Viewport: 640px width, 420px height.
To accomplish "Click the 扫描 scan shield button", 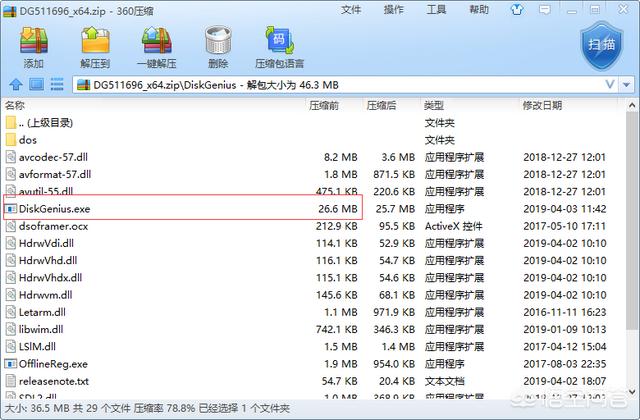I will pos(602,46).
